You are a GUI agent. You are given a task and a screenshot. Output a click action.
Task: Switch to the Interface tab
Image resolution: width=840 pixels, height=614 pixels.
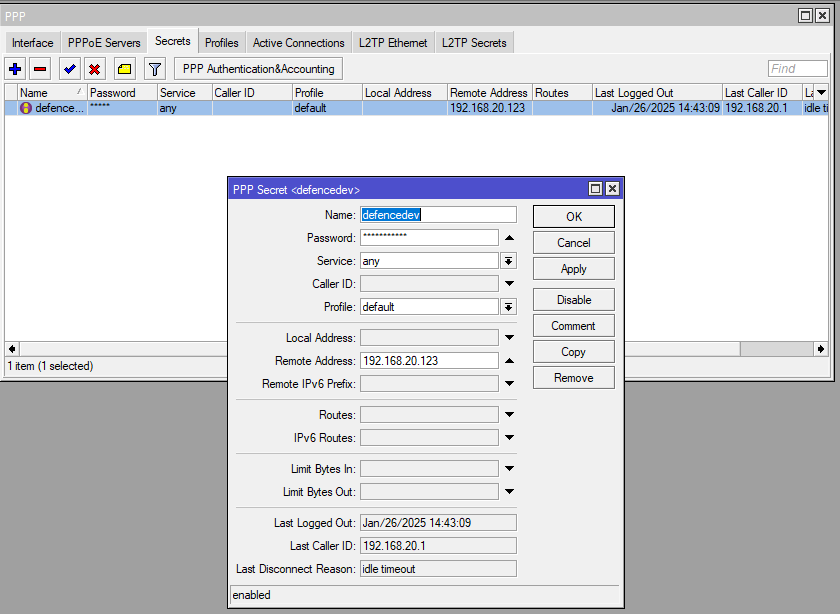tap(33, 43)
